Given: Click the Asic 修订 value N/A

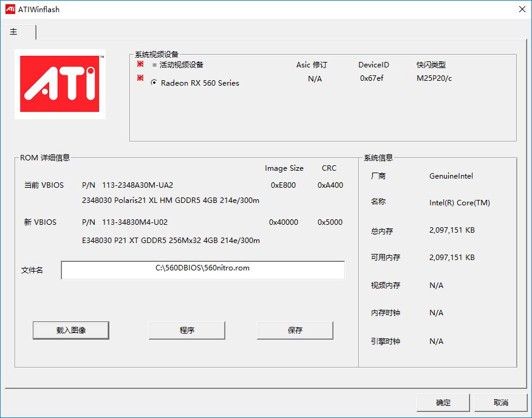Looking at the screenshot, I should coord(315,79).
